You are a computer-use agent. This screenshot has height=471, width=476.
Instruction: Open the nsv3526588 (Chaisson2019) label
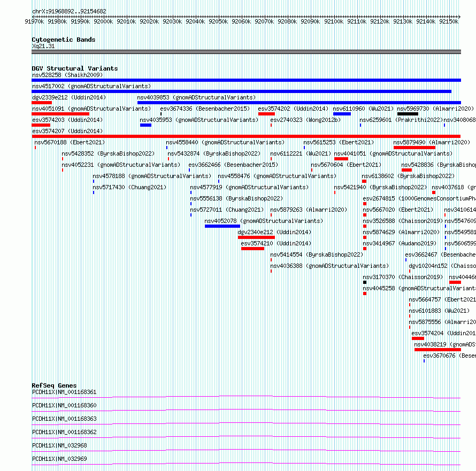403,221
